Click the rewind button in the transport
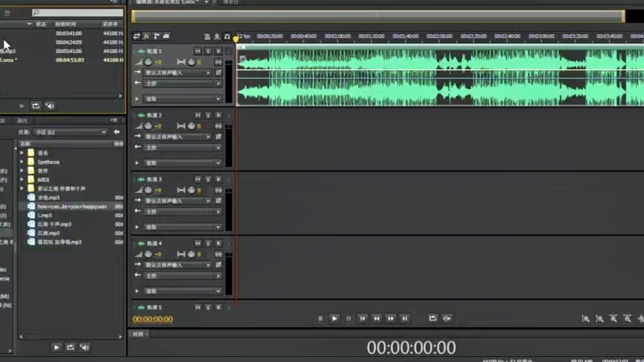 pos(376,318)
